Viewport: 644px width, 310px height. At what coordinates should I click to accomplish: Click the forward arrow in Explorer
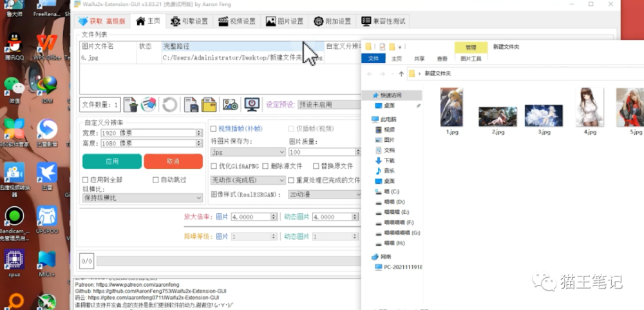[383, 74]
